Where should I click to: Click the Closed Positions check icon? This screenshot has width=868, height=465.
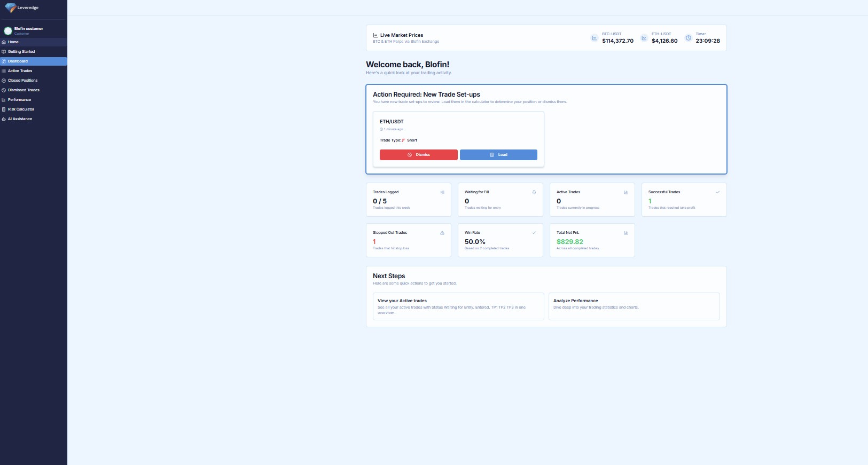[x=4, y=81]
